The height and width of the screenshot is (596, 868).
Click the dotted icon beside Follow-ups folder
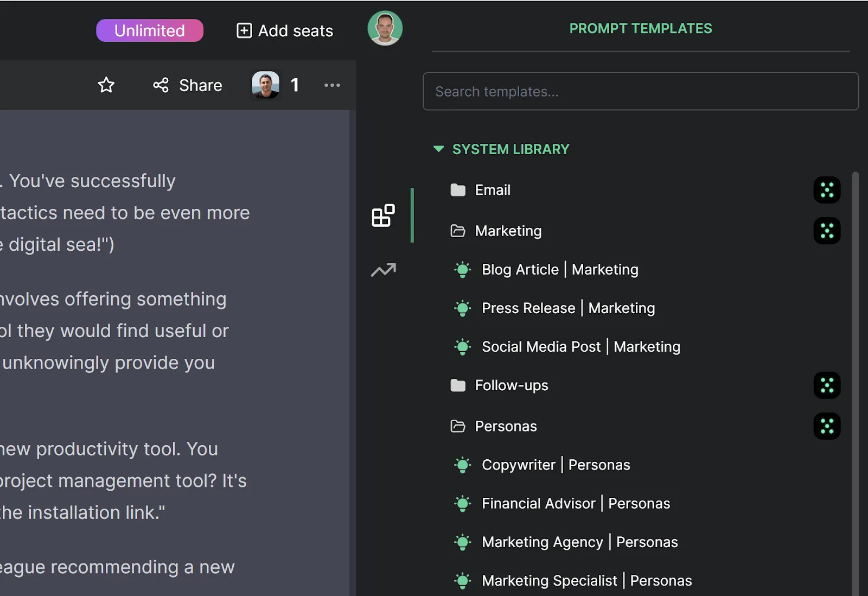(x=827, y=385)
